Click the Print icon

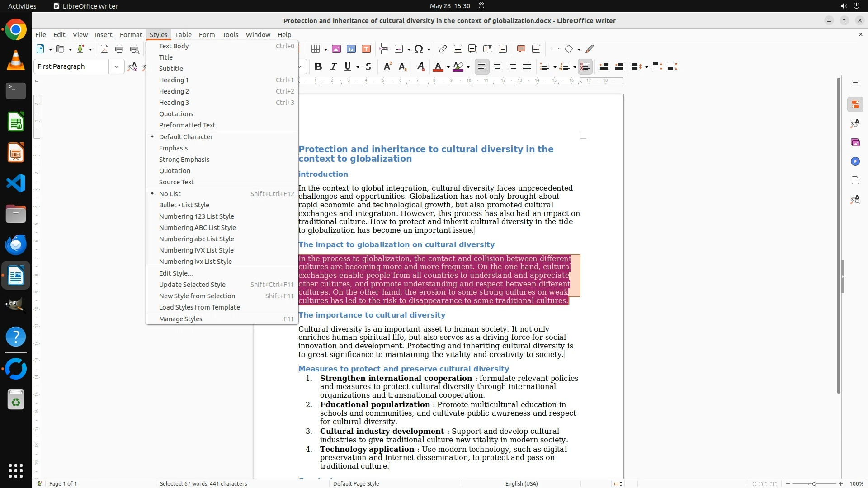[x=119, y=49]
